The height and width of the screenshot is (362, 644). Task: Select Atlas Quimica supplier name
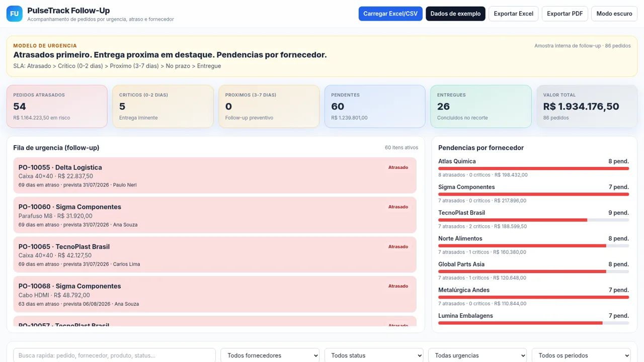pos(457,161)
